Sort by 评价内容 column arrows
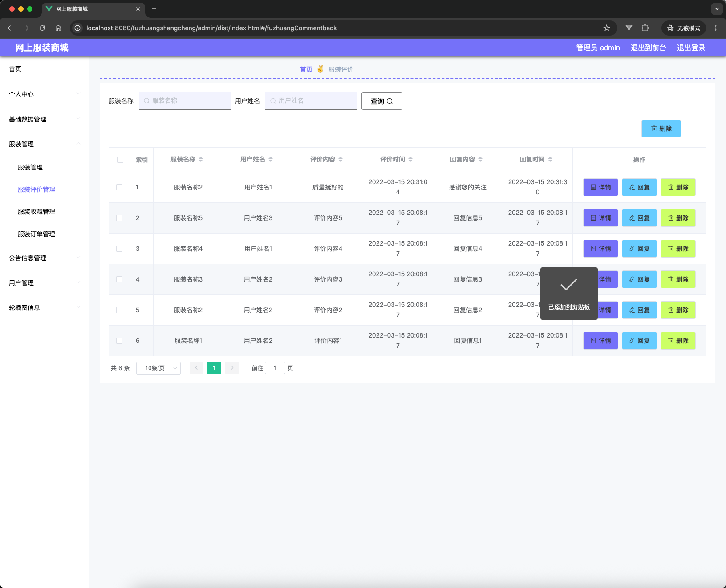This screenshot has width=726, height=588. pos(341,159)
